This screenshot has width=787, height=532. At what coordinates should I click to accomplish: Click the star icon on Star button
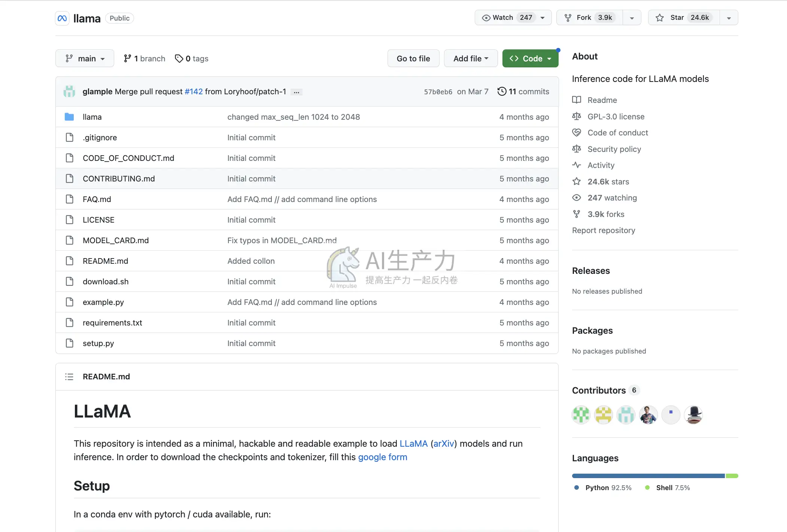click(660, 18)
